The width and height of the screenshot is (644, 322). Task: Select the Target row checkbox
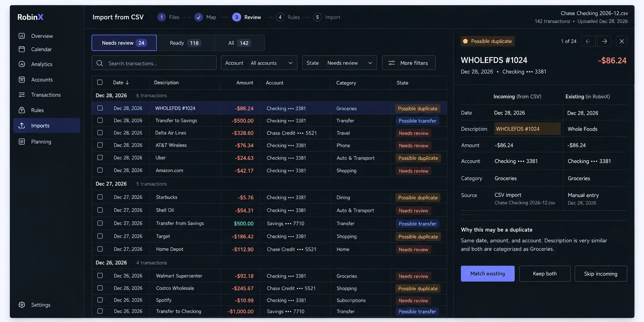coord(100,236)
